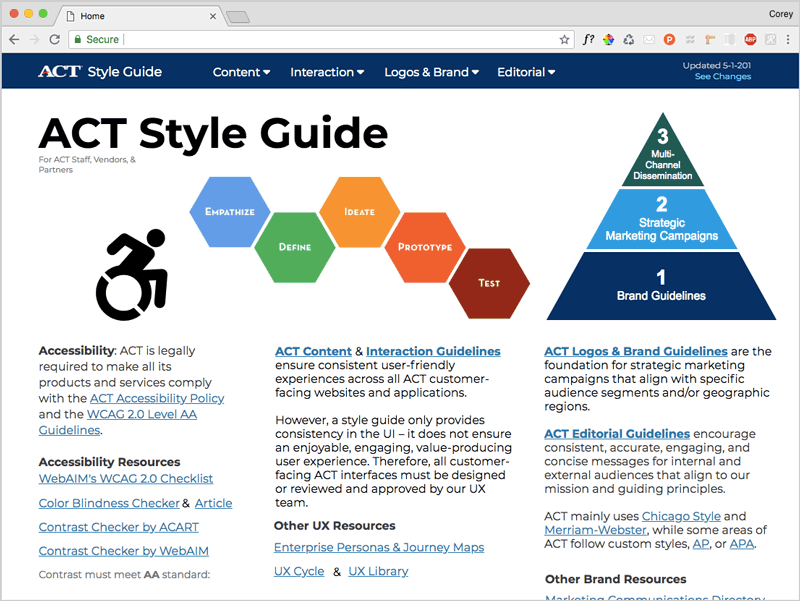
Task: Open the ACT Accessibility Policy link
Action: [157, 398]
